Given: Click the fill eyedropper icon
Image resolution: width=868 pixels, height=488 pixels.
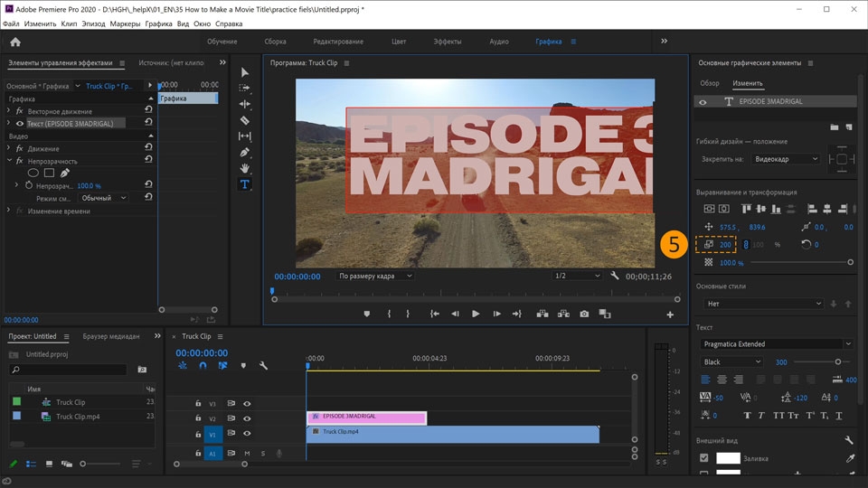Looking at the screenshot, I should click(850, 458).
